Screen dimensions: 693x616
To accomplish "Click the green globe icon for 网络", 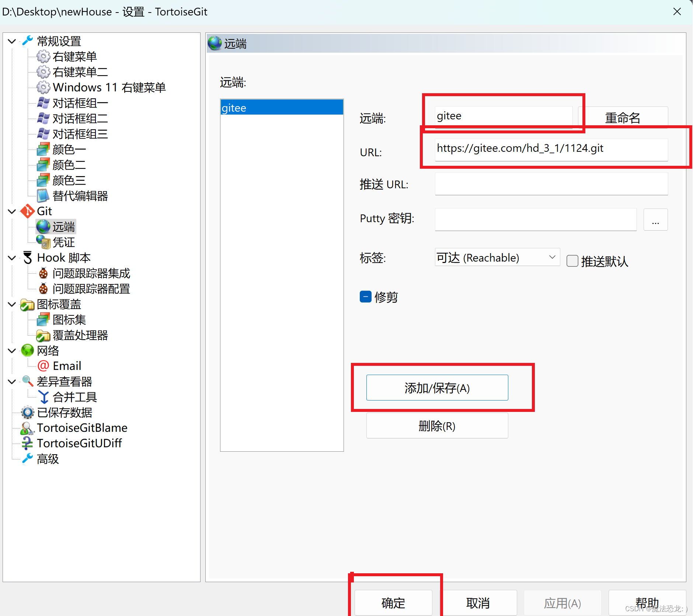I will click(28, 350).
